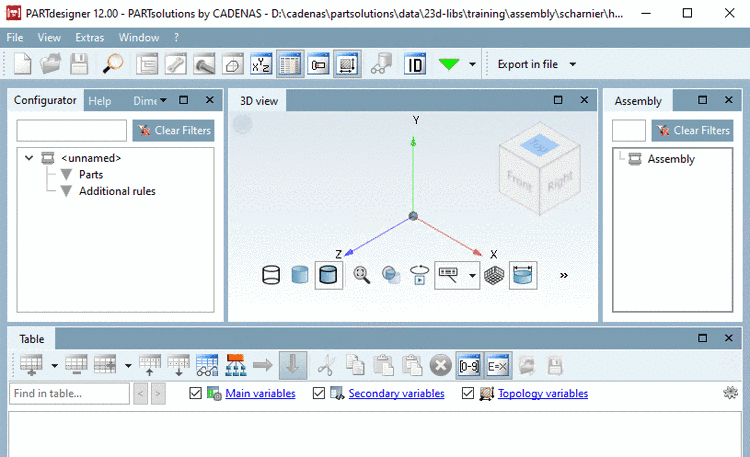Open dropdown next to add row icon

click(55, 366)
